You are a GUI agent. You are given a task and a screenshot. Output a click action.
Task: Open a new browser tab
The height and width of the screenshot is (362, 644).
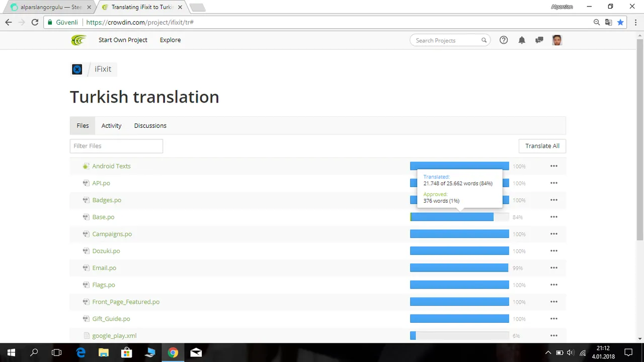[x=197, y=8]
